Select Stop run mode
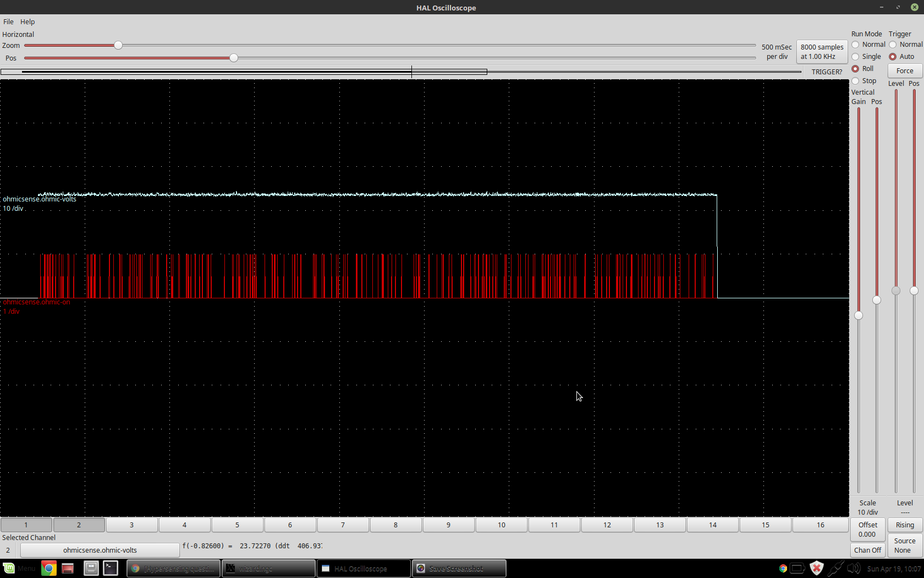This screenshot has width=924, height=578. 864,81
